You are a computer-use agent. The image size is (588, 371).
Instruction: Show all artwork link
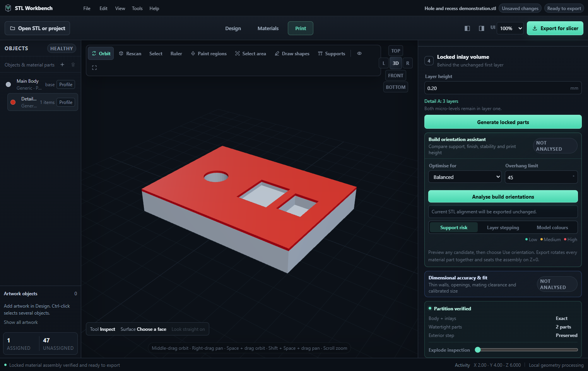coord(21,322)
